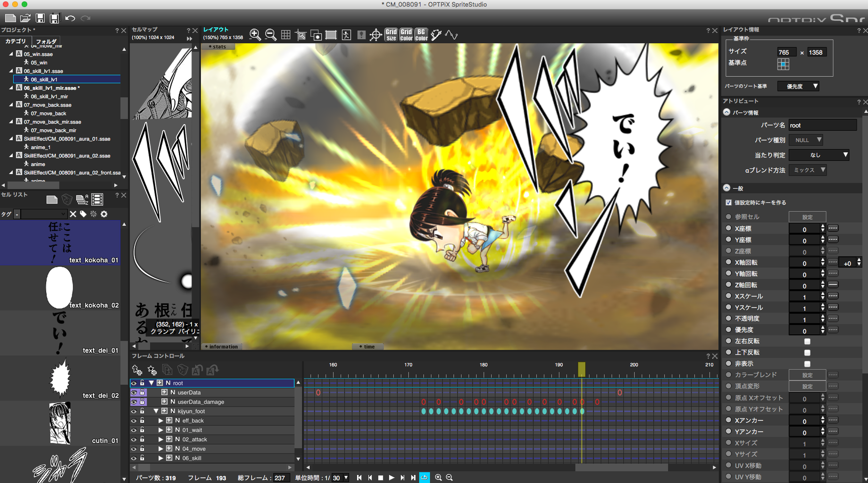This screenshot has height=483, width=868.
Task: Click the time tab below layout
Action: 367,347
